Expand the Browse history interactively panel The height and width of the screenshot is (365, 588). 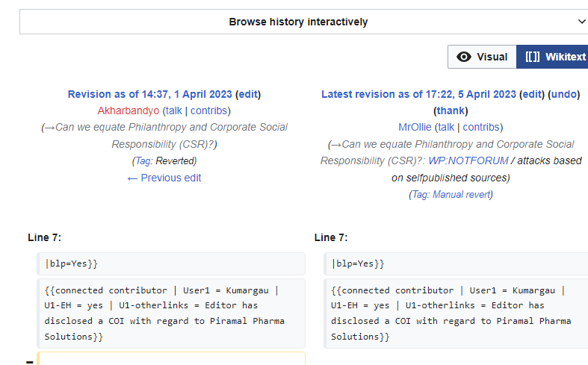pyautogui.click(x=297, y=22)
